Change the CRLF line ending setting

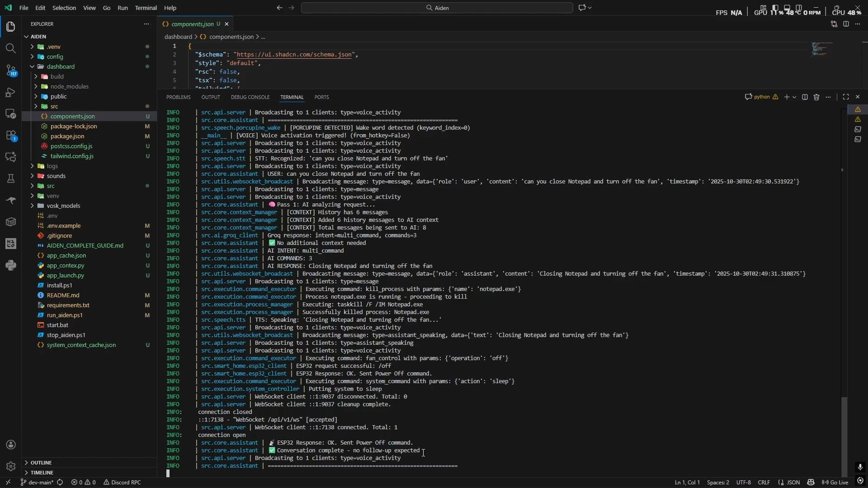pyautogui.click(x=764, y=483)
